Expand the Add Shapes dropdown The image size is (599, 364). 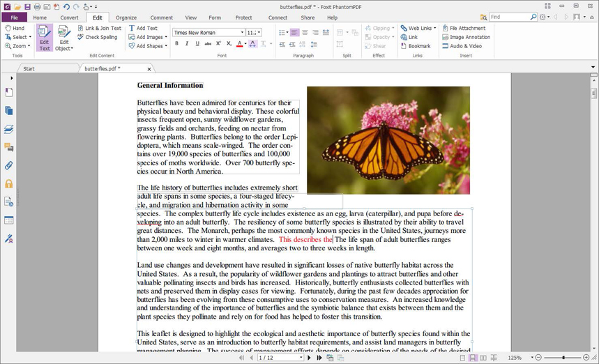166,46
